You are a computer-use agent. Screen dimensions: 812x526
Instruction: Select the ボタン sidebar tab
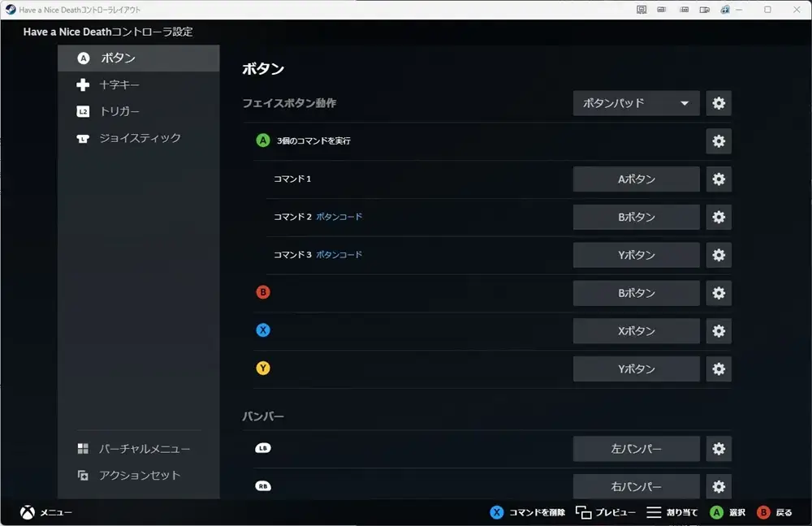[138, 58]
